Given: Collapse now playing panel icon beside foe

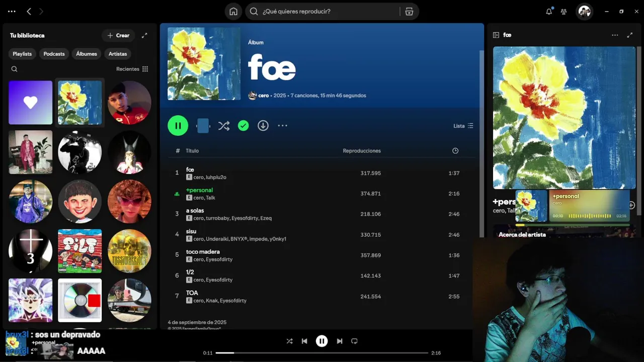Looking at the screenshot, I should (x=496, y=35).
